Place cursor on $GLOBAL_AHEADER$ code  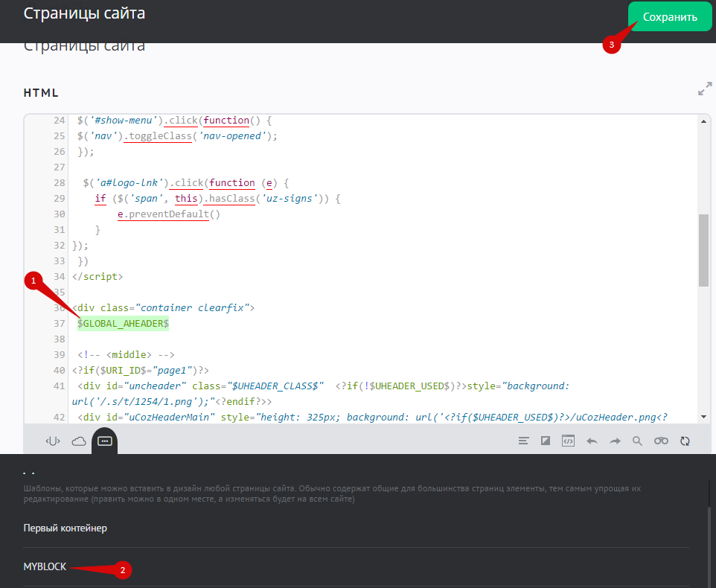[123, 324]
